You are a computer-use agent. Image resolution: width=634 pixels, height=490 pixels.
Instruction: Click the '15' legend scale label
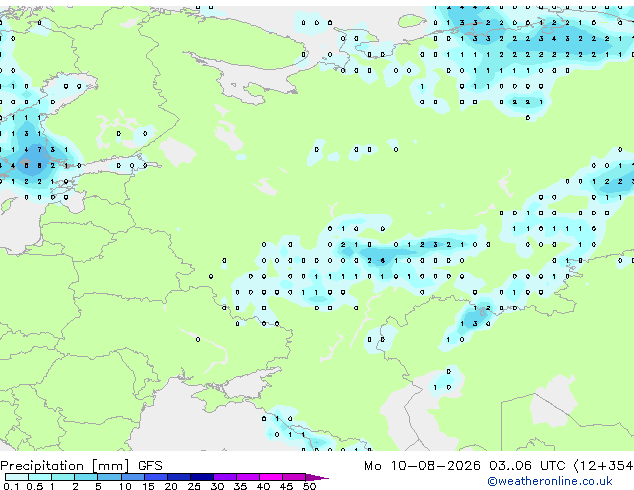[148, 486]
